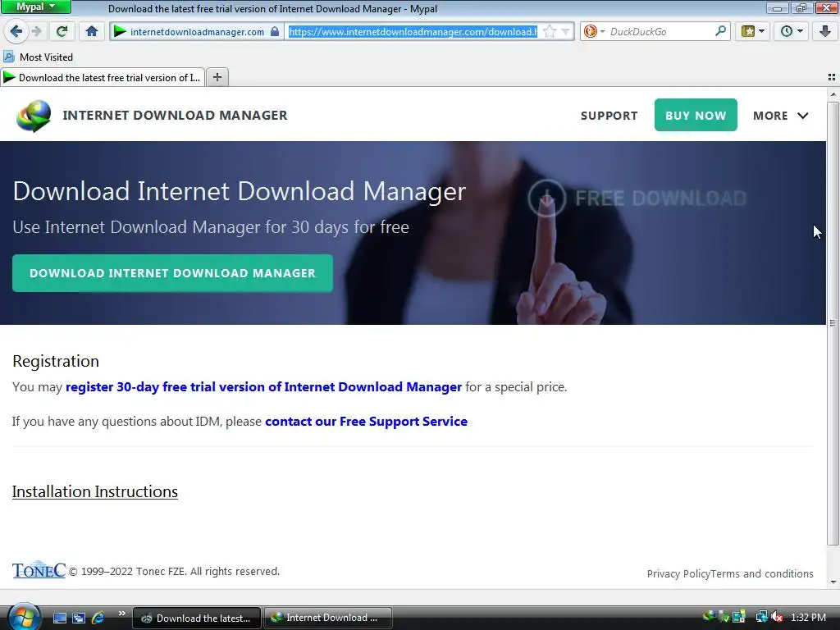
Task: Click the Registration heading
Action: point(56,361)
